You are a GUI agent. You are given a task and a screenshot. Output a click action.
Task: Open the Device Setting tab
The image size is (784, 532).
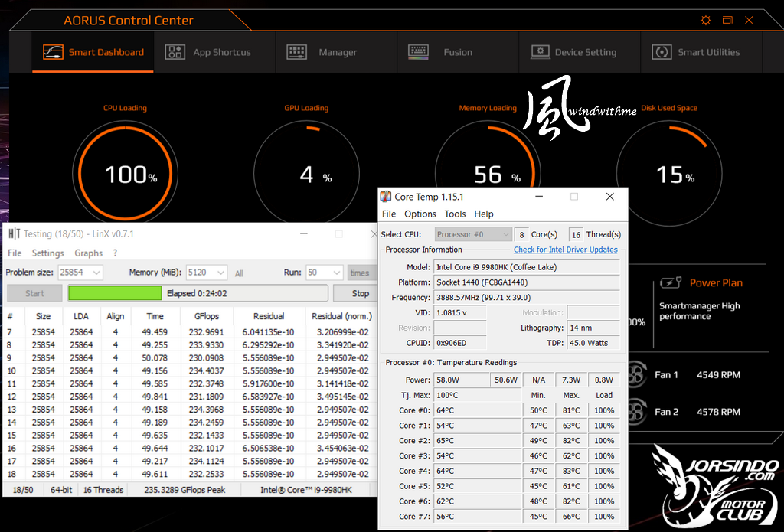[x=580, y=52]
